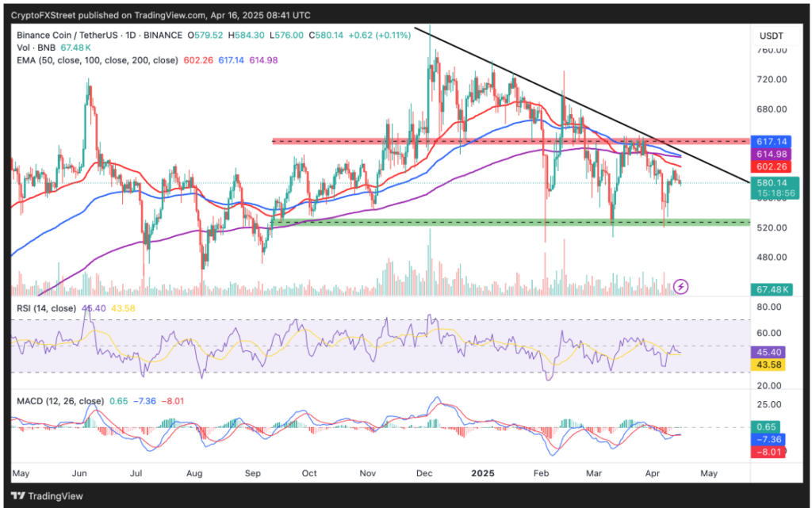The width and height of the screenshot is (812, 508).
Task: Click the -8.01 signal line tag
Action: pos(768,452)
